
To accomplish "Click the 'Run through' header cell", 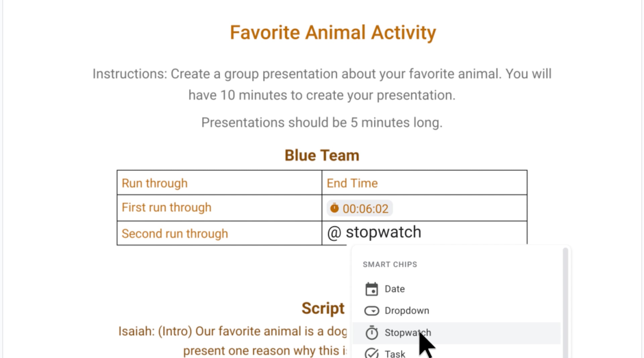I will pos(155,183).
